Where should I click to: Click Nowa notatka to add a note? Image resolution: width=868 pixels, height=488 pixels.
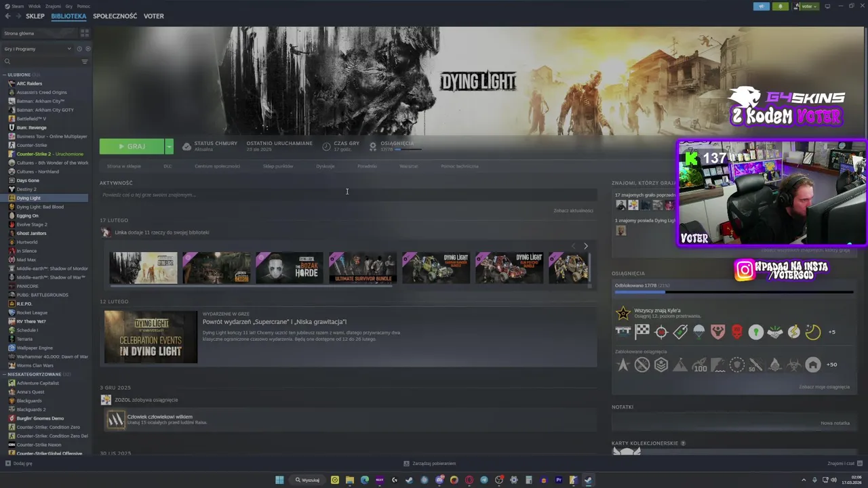pyautogui.click(x=835, y=423)
